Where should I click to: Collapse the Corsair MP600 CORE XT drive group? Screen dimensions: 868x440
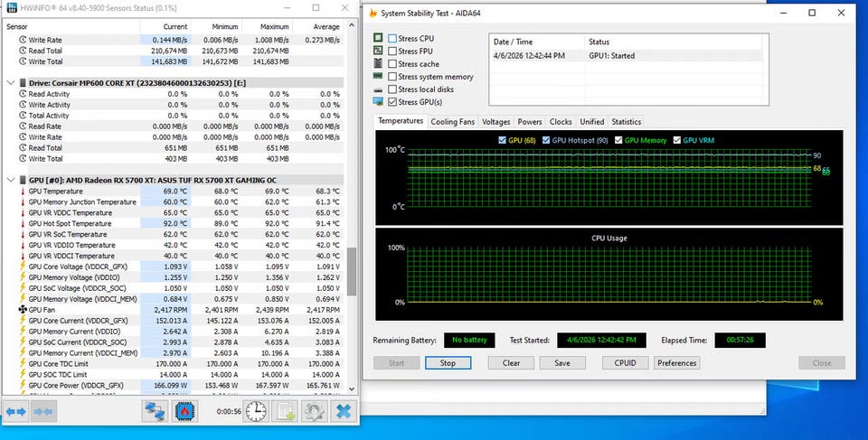pyautogui.click(x=11, y=82)
